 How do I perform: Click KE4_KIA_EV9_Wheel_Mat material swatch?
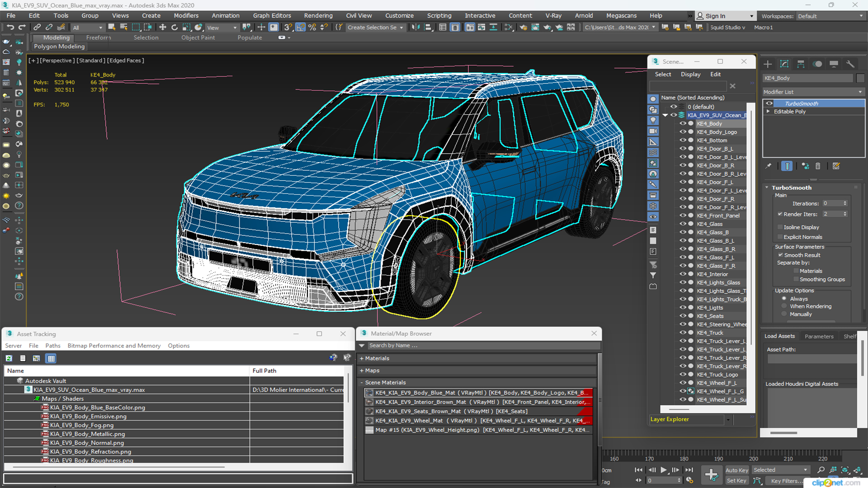[370, 421]
